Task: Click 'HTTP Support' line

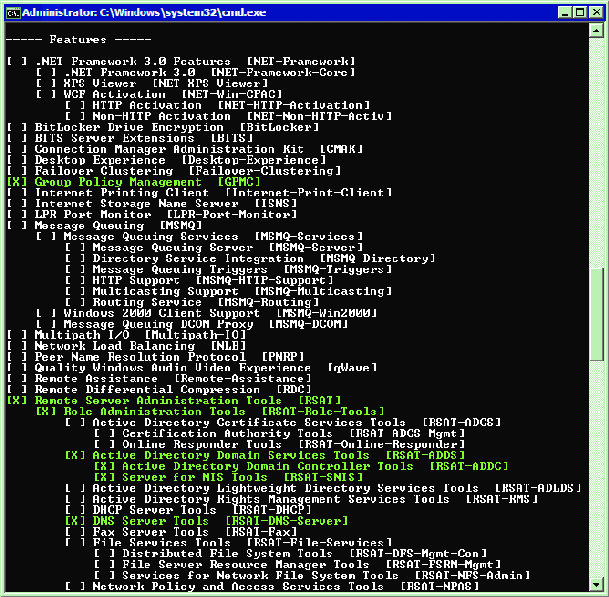Action: point(199,280)
